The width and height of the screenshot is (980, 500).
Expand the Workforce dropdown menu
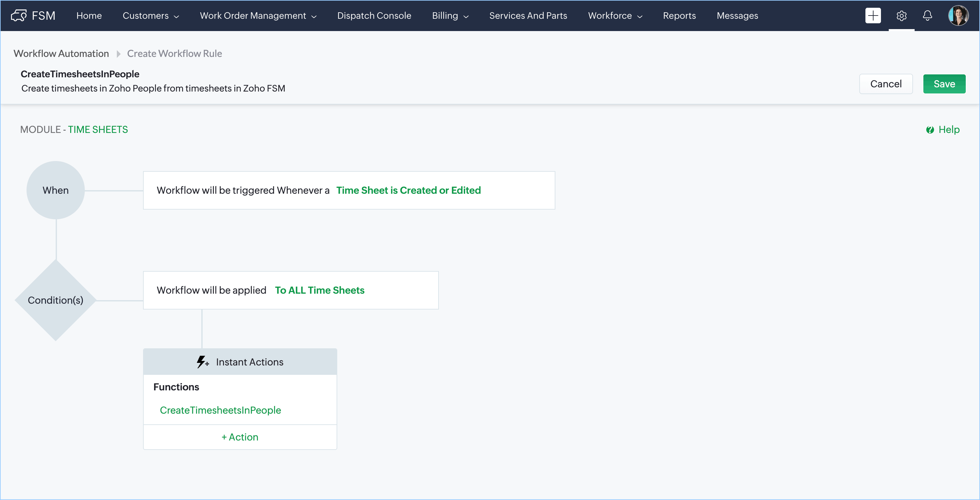(615, 16)
